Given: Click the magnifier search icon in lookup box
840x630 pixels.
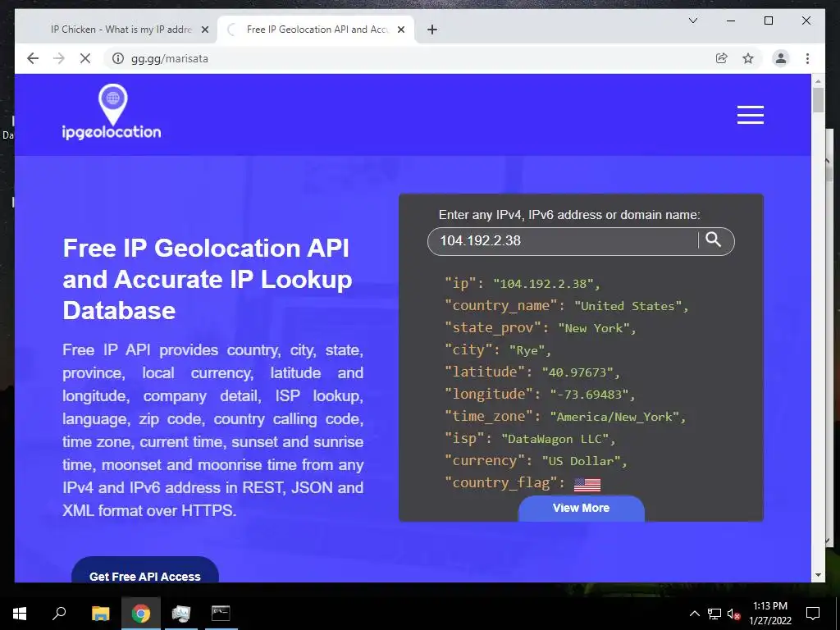Looking at the screenshot, I should (x=713, y=240).
